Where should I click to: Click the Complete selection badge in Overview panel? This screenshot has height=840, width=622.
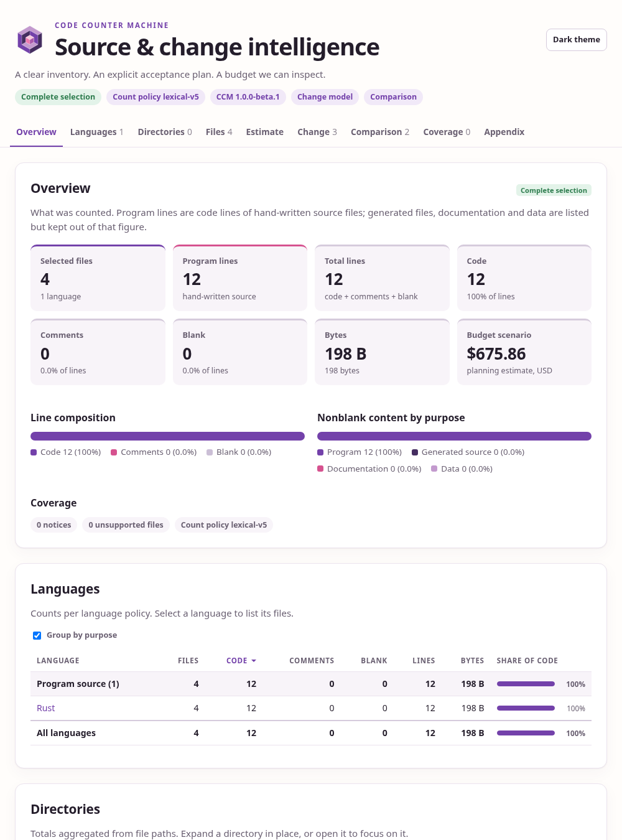(x=554, y=190)
